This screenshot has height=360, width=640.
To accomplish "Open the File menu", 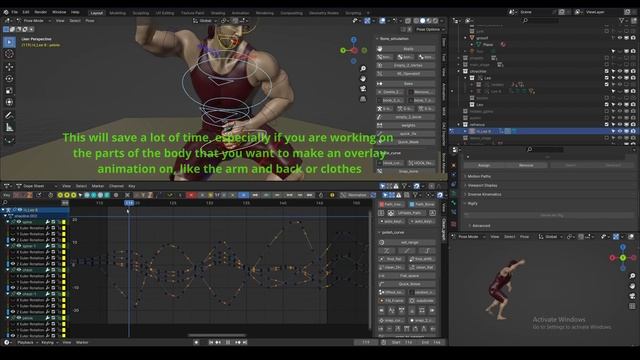I will point(14,12).
